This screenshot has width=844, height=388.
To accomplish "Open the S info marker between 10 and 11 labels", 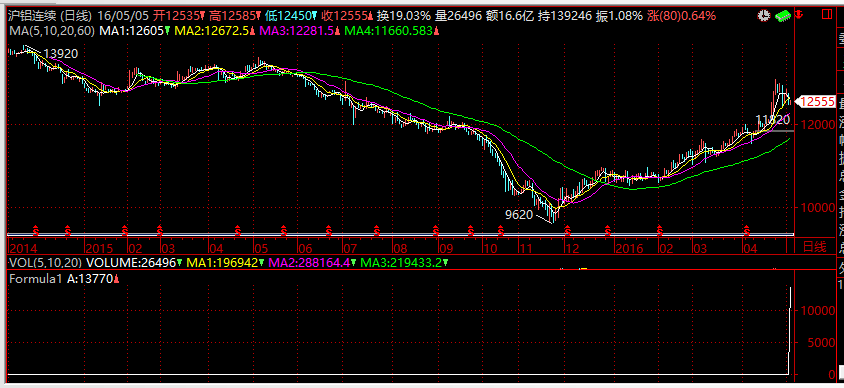I will pyautogui.click(x=501, y=231).
